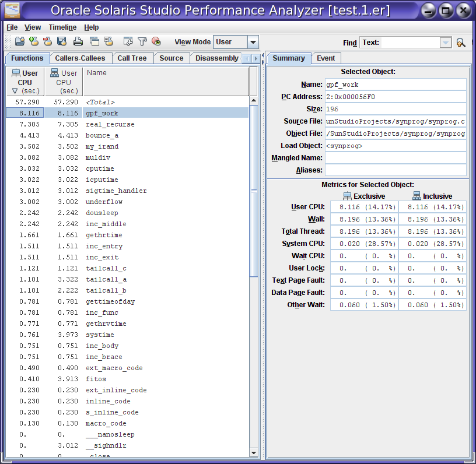Screen dimensions: 476x464
Task: Click the scrollbar up arrow in function list
Action: [254, 101]
